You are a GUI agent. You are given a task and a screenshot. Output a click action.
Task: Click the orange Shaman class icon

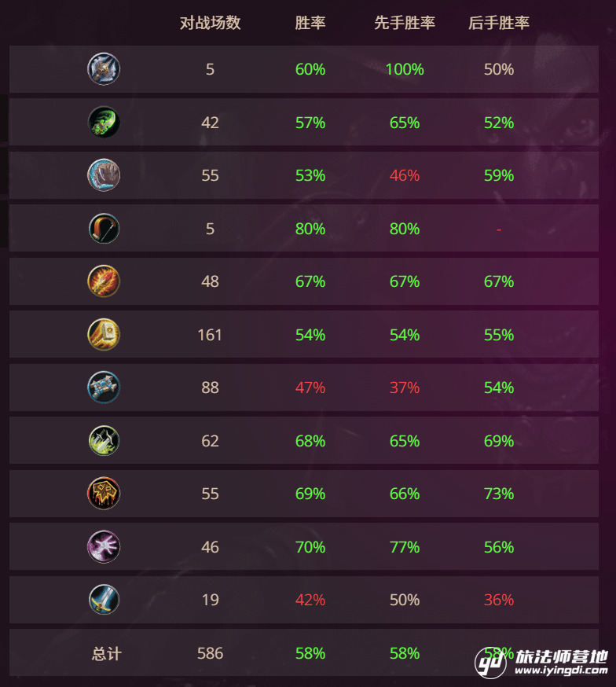point(104,494)
